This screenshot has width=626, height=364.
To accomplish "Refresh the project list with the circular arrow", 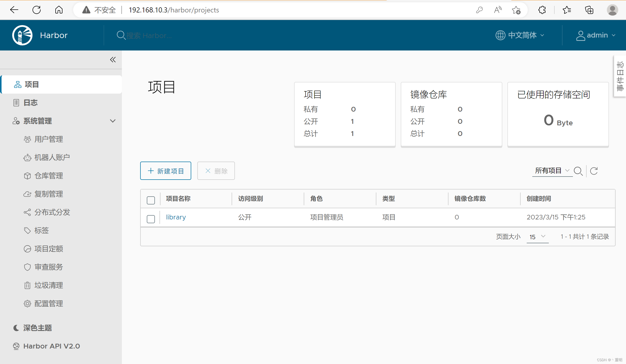I will pyautogui.click(x=594, y=171).
